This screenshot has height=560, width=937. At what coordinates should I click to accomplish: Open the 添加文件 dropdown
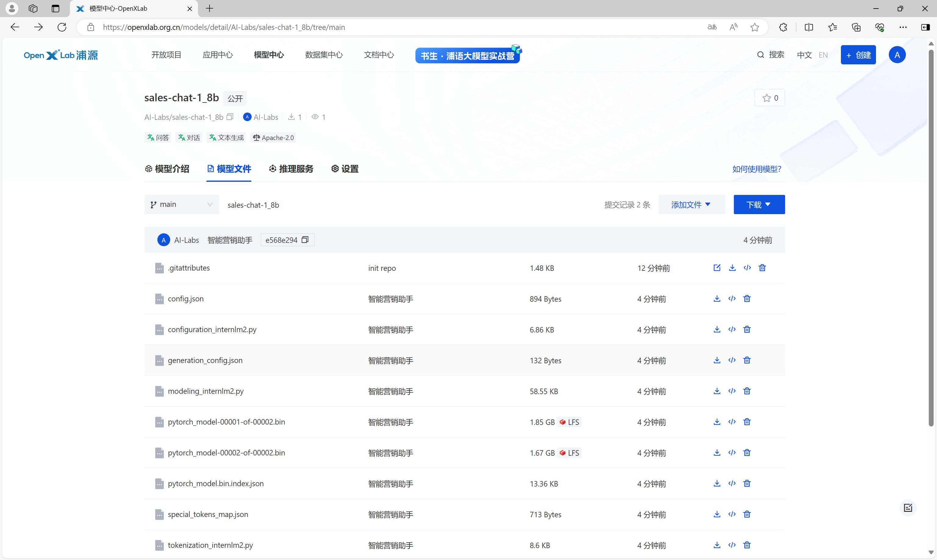click(691, 205)
